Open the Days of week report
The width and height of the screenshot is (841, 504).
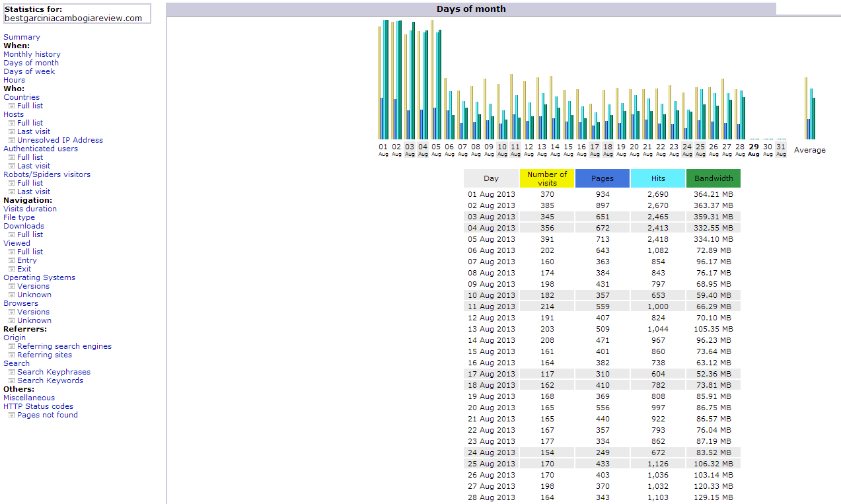point(29,71)
